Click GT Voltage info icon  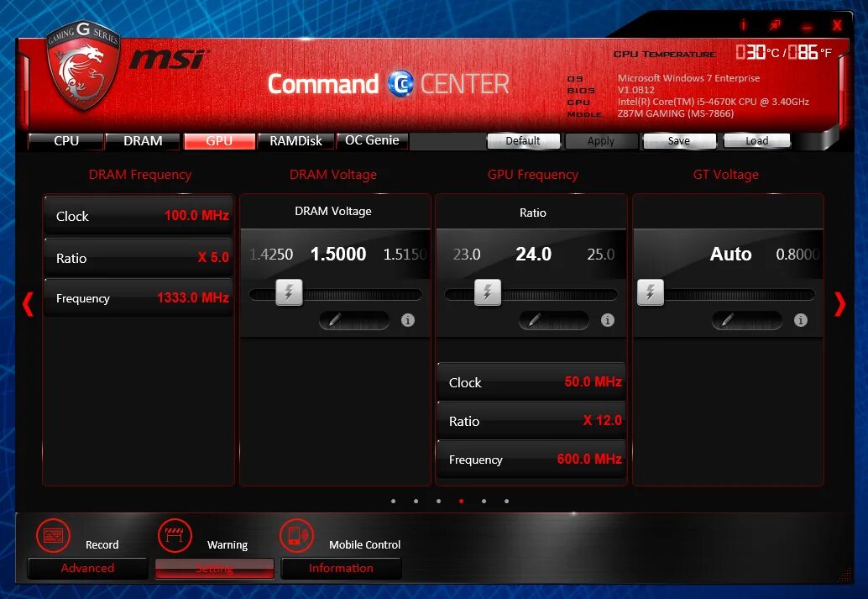[800, 320]
